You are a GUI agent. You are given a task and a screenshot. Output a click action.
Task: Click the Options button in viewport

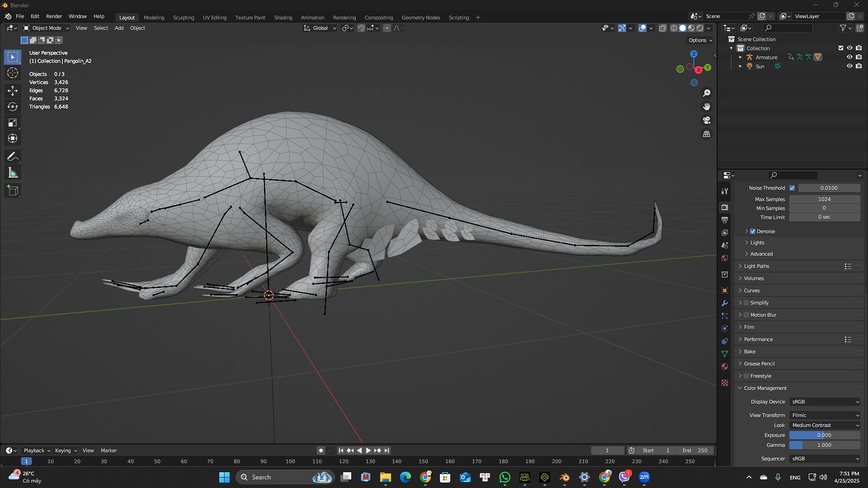[x=700, y=40]
